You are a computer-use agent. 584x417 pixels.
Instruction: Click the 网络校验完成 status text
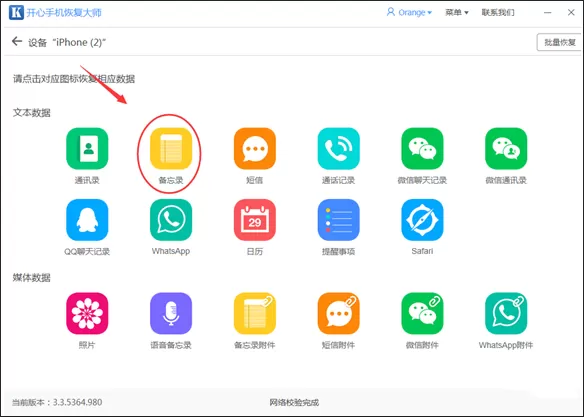pyautogui.click(x=294, y=402)
